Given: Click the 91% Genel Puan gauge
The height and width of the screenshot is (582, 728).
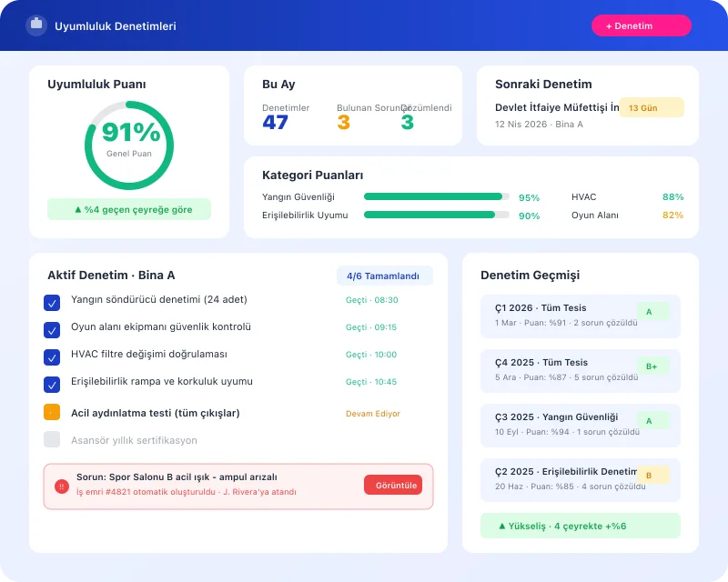Looking at the screenshot, I should [129, 145].
